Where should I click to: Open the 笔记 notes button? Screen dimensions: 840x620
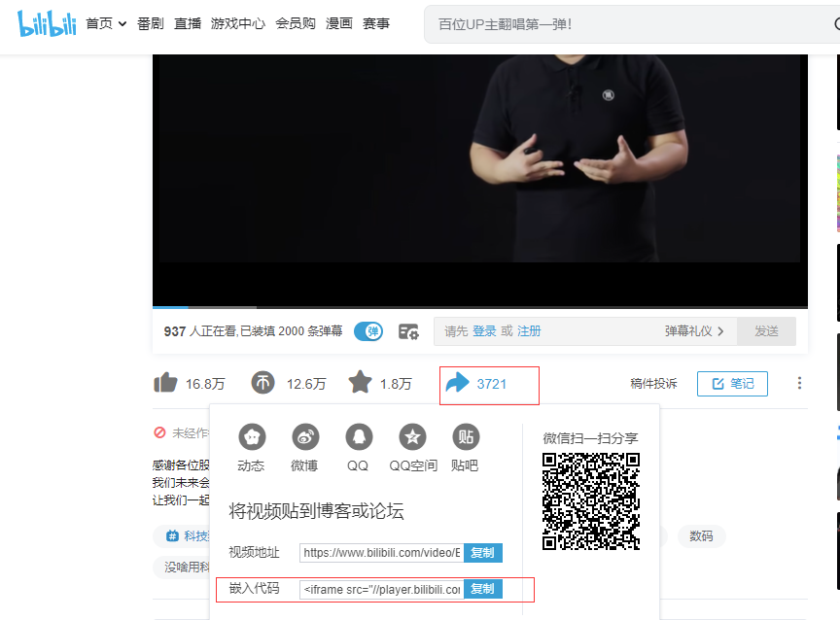[x=732, y=383]
